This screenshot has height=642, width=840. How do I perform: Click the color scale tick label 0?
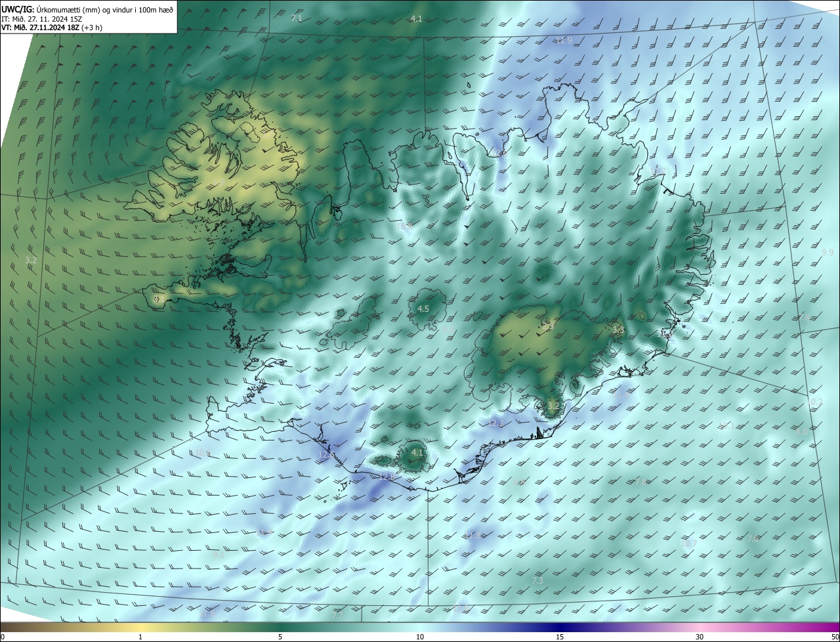pyautogui.click(x=2, y=637)
